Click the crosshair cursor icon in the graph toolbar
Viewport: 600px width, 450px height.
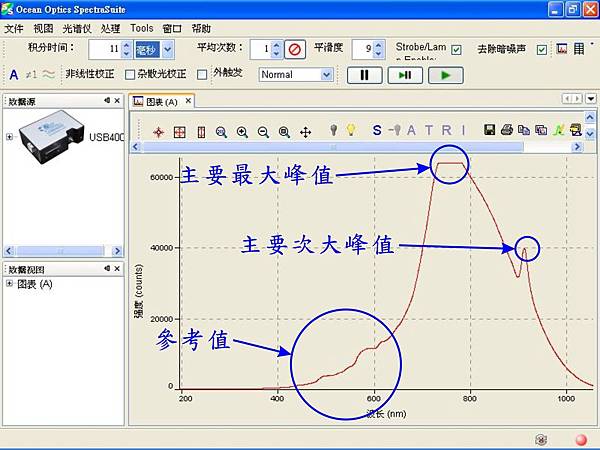coord(158,132)
